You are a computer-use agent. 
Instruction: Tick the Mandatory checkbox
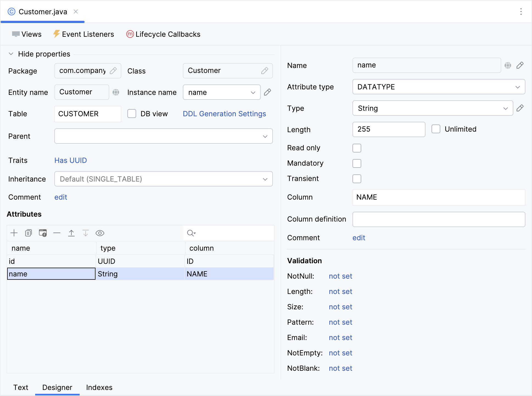pos(357,163)
